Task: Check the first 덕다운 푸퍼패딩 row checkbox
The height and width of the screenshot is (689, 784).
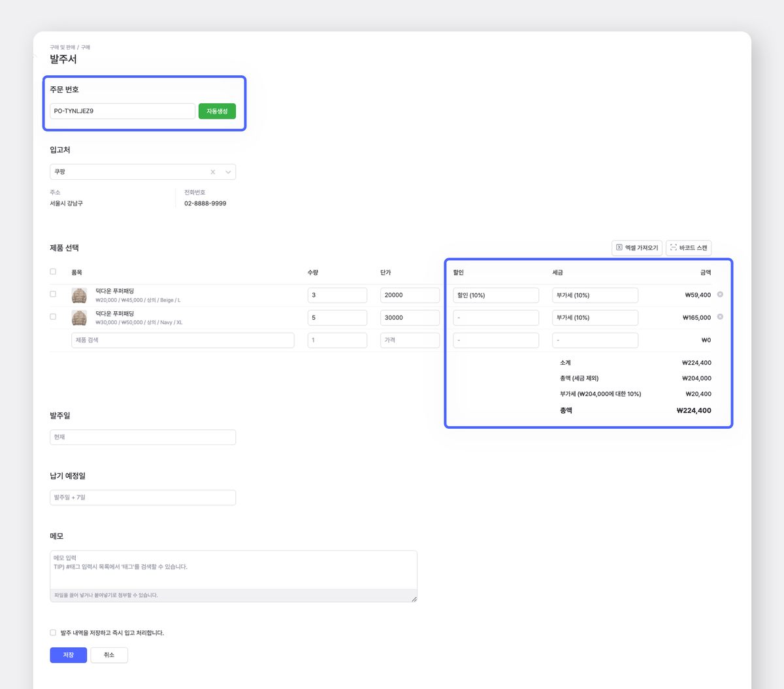Action: (53, 294)
